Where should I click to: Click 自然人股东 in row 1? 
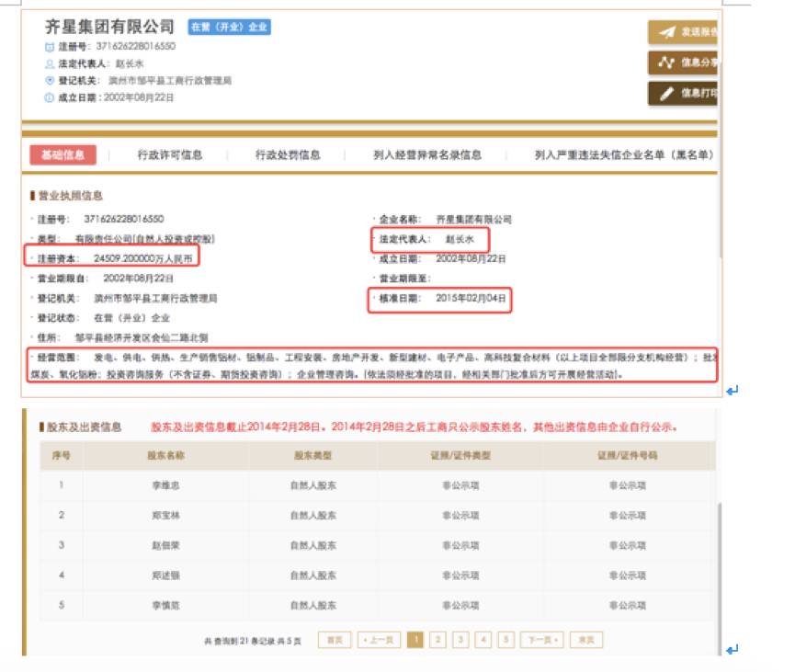tap(312, 485)
